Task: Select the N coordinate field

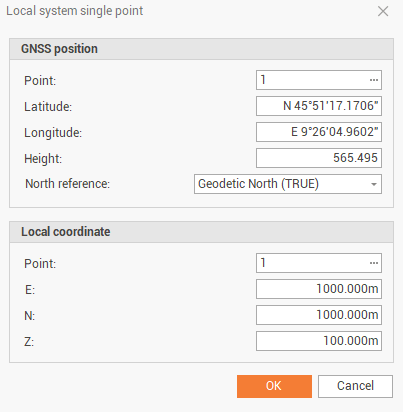Action: pos(319,315)
